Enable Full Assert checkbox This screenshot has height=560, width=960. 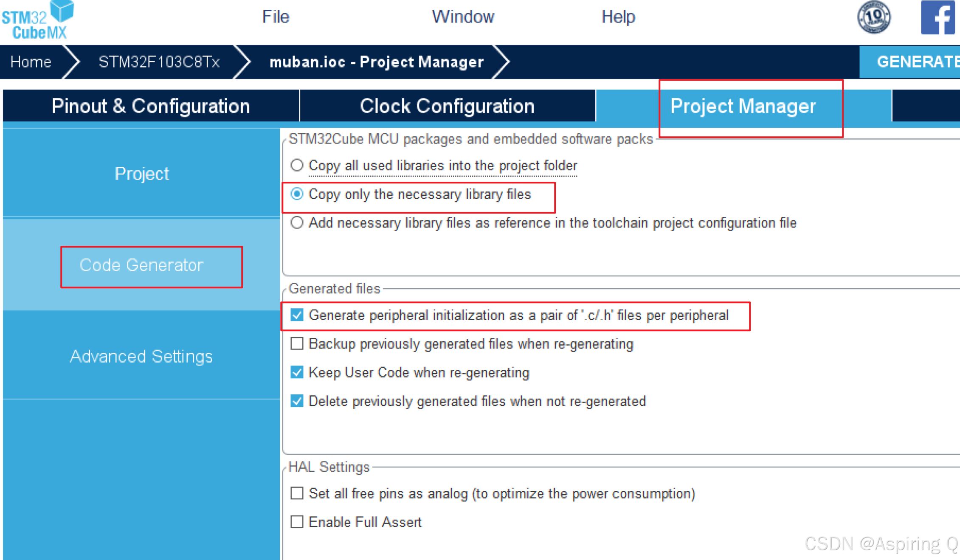pyautogui.click(x=297, y=522)
